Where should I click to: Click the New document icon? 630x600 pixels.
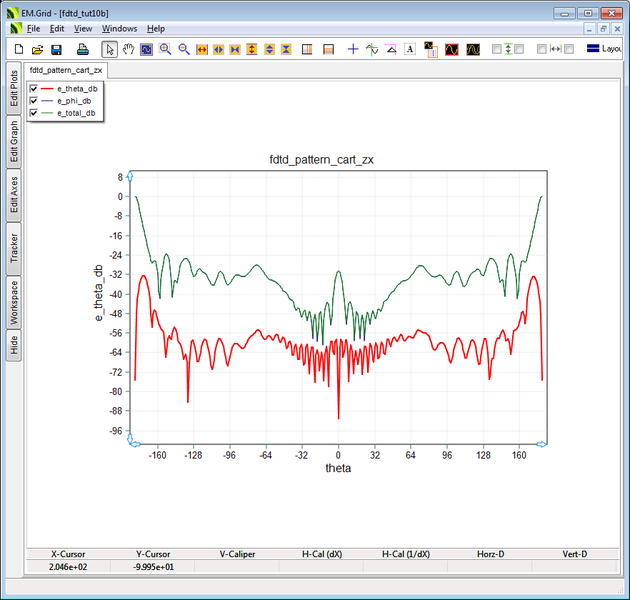pyautogui.click(x=18, y=49)
